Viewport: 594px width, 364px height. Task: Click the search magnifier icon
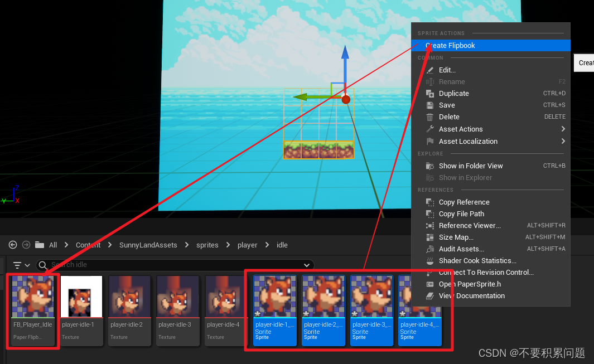(x=43, y=265)
